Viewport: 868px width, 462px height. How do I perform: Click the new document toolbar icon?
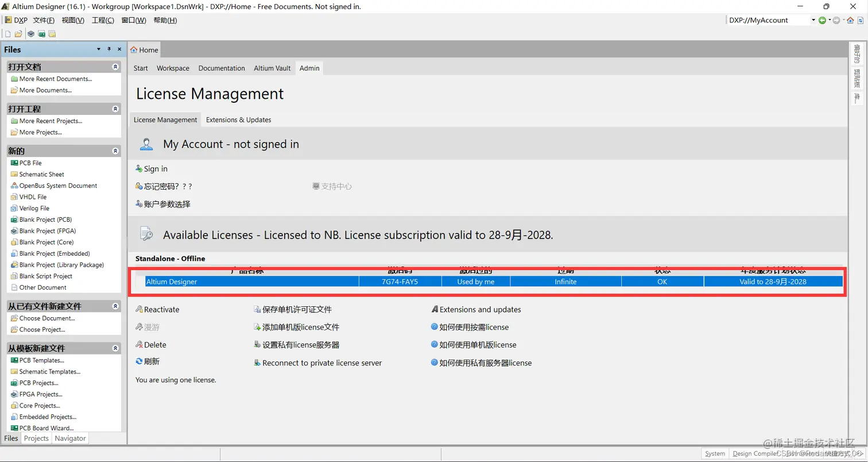point(8,34)
